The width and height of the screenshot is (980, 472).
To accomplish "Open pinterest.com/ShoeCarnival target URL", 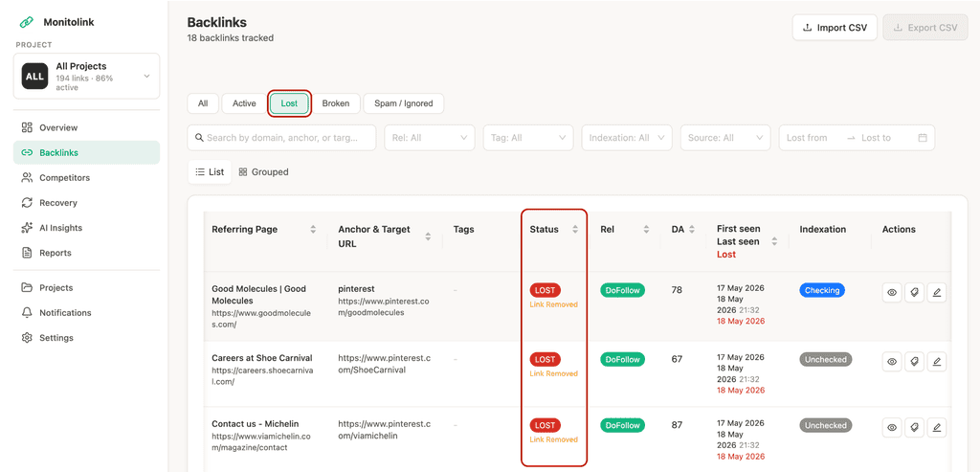I will [385, 364].
